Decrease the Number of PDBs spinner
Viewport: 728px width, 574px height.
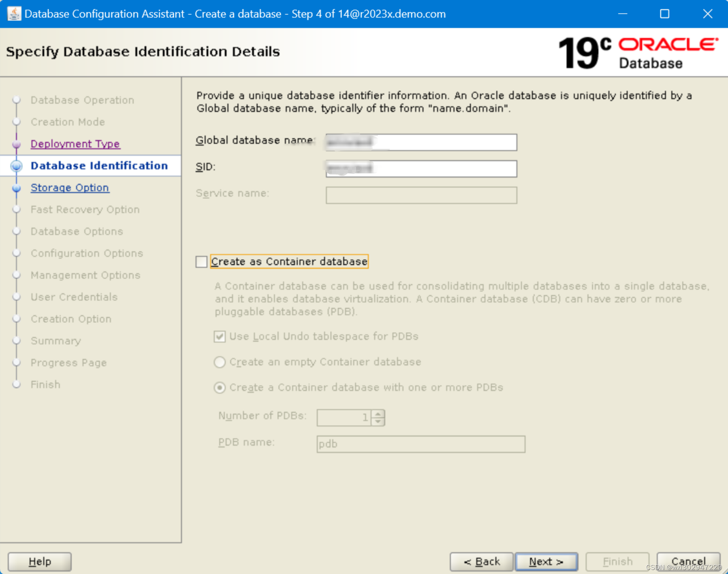pyautogui.click(x=378, y=422)
